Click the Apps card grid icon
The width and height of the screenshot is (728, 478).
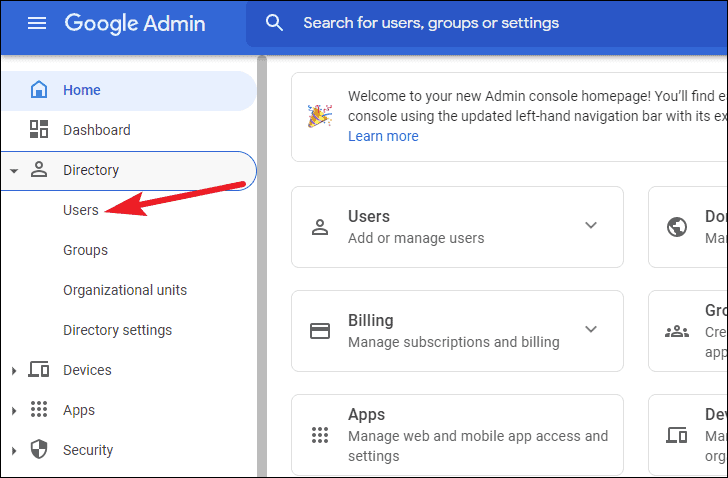pos(320,435)
